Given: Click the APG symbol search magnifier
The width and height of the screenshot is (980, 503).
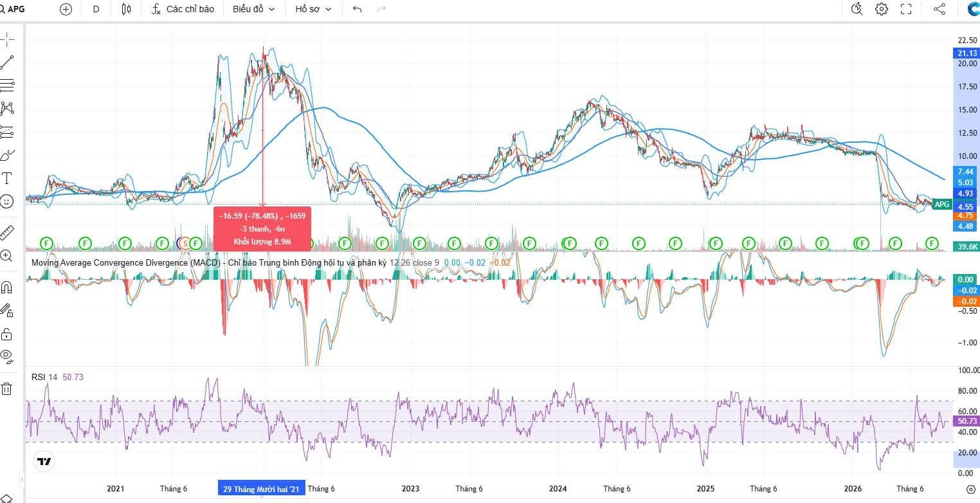Looking at the screenshot, I should 2,9.
